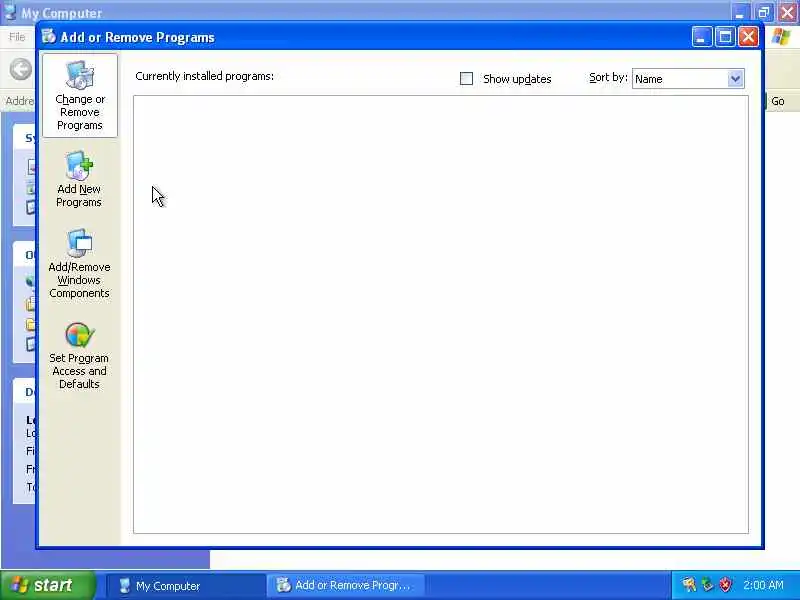Screen dimensions: 800x600
Task: Select Change or Remove Programs sidebar icon
Action: tap(80, 95)
